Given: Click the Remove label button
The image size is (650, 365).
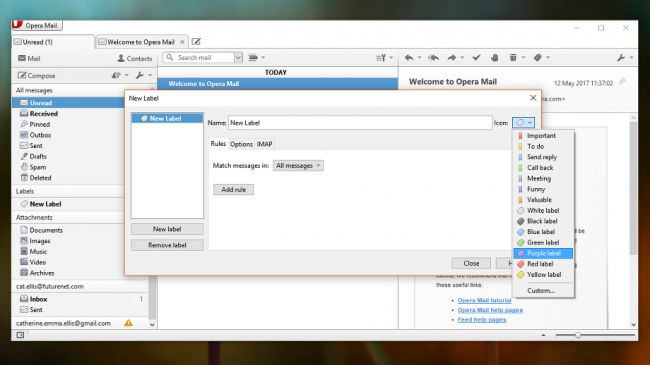Looking at the screenshot, I should point(167,245).
